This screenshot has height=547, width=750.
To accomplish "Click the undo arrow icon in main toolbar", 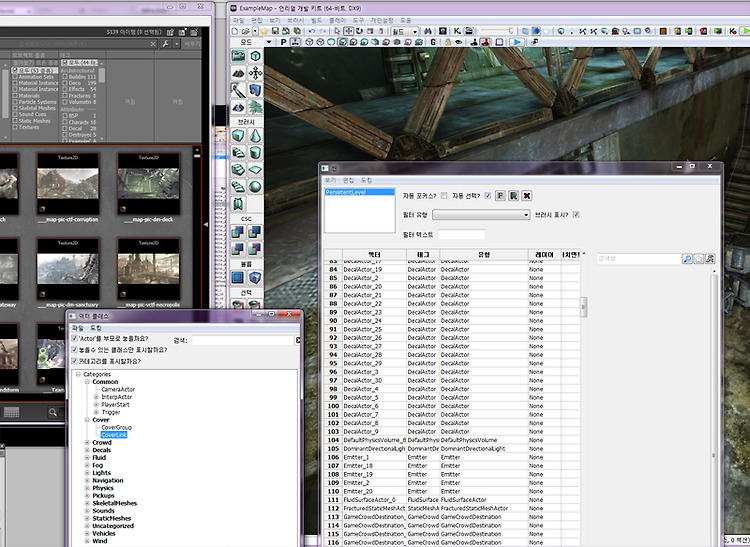I will (312, 31).
